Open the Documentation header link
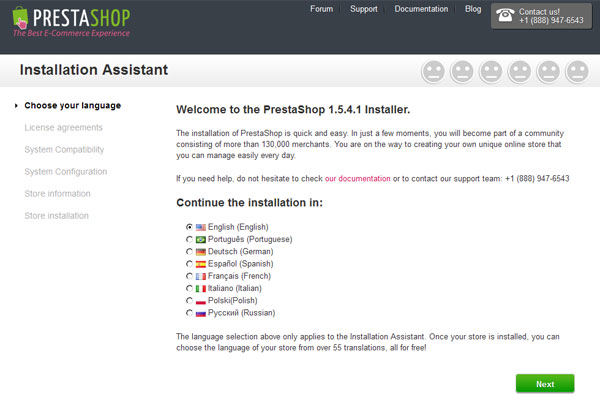This screenshot has height=400, width=600. (x=421, y=9)
